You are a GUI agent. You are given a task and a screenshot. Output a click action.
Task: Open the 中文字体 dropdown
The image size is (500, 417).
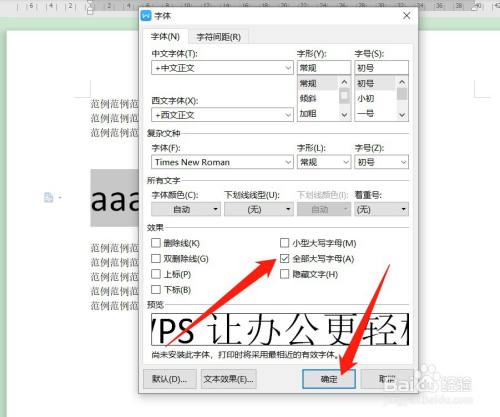(222, 68)
